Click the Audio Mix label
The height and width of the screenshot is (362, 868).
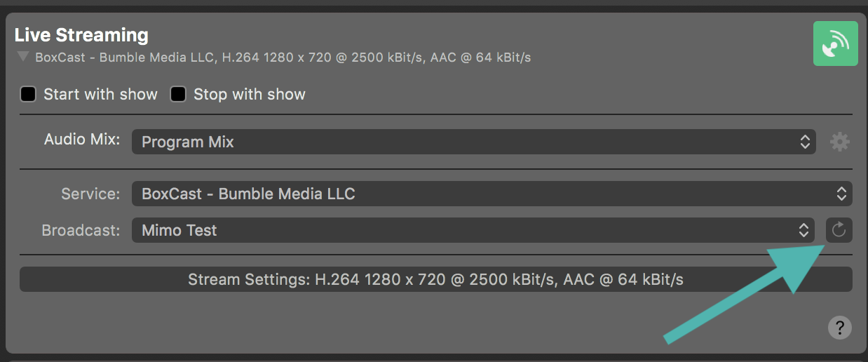(x=82, y=139)
